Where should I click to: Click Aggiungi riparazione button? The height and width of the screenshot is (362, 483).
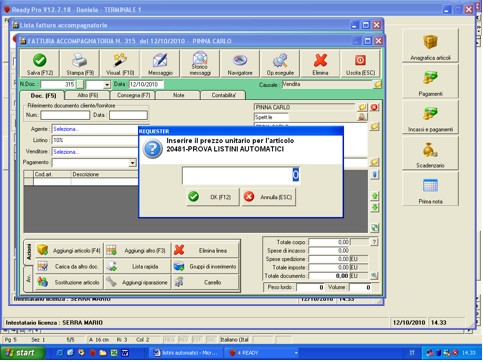tap(137, 282)
